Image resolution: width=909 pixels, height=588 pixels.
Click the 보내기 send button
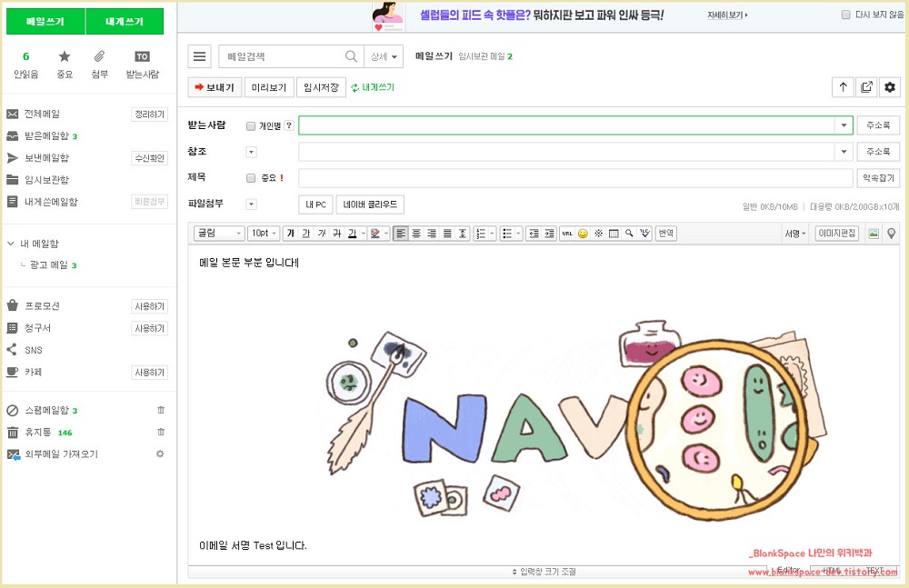click(215, 87)
